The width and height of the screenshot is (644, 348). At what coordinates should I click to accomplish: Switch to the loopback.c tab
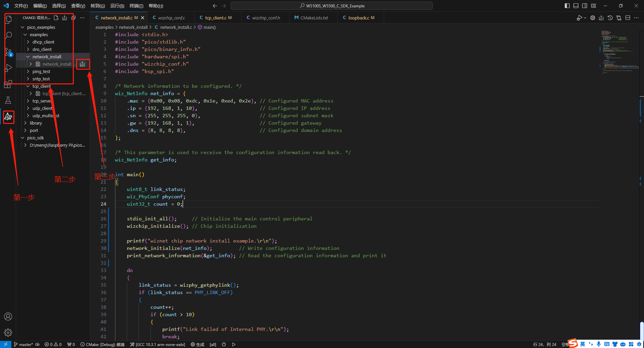click(358, 18)
